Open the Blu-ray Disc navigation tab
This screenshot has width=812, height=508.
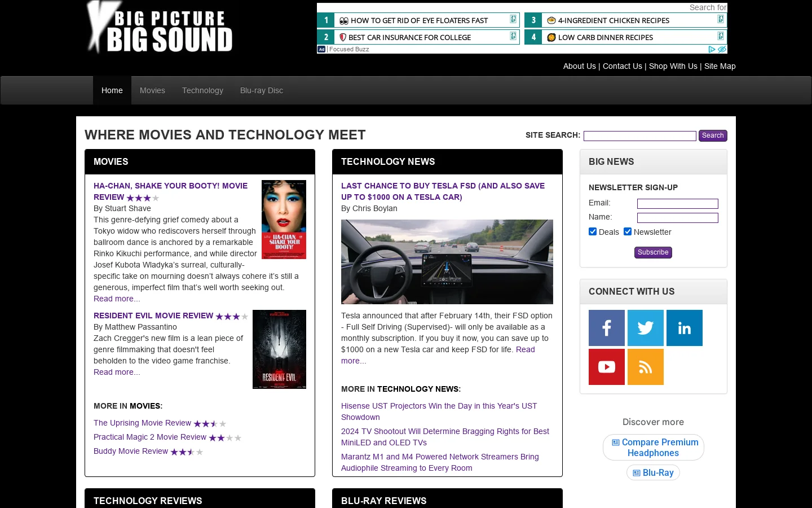click(262, 90)
